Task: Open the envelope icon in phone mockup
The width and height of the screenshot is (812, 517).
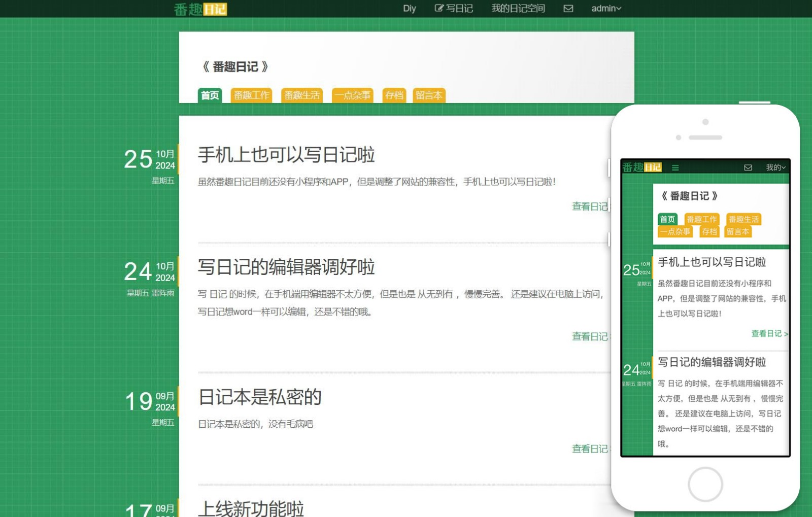Action: [748, 167]
